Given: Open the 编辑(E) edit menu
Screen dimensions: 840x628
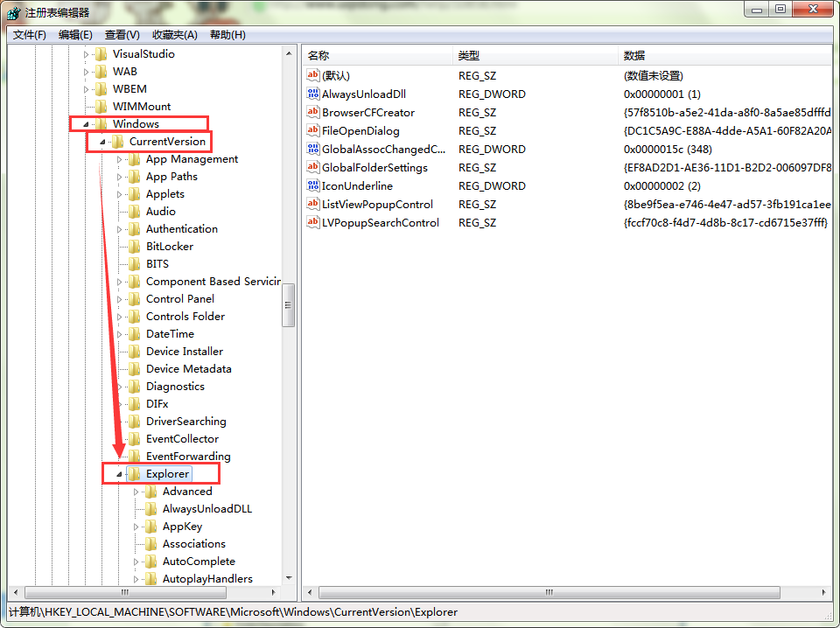Looking at the screenshot, I should coord(75,35).
